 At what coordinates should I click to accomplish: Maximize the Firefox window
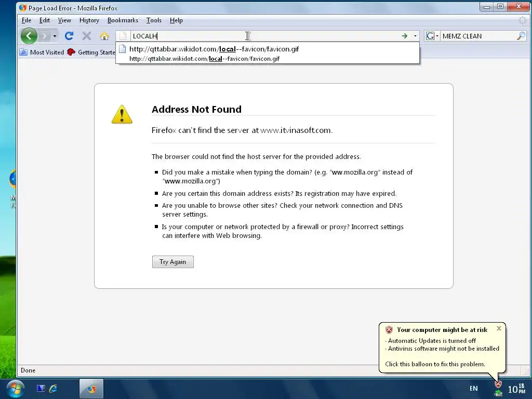click(500, 7)
